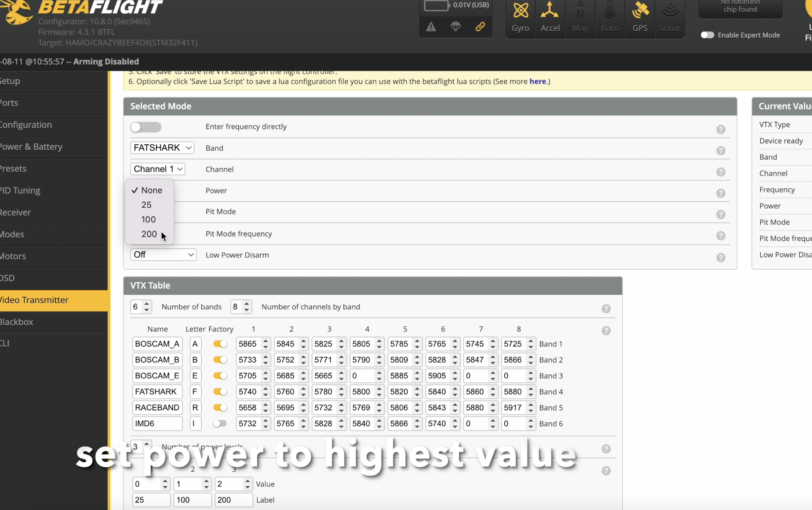Increase Number of bands stepper
This screenshot has height=510, width=812.
(x=147, y=304)
